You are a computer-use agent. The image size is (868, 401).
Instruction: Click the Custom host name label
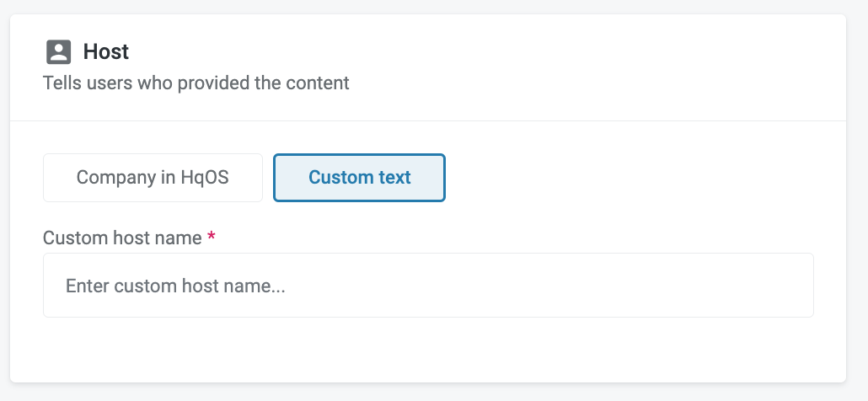pyautogui.click(x=122, y=238)
